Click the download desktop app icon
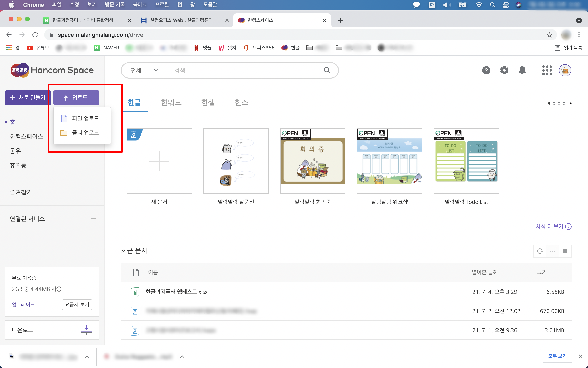Image resolution: width=588 pixels, height=368 pixels. [87, 330]
